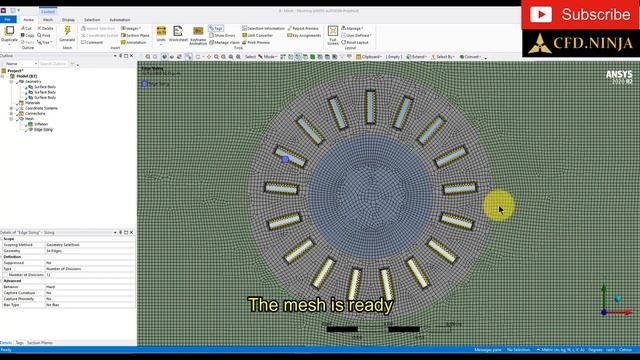This screenshot has width=640, height=360.
Task: Select the first Surface Body item
Action: click(x=44, y=87)
